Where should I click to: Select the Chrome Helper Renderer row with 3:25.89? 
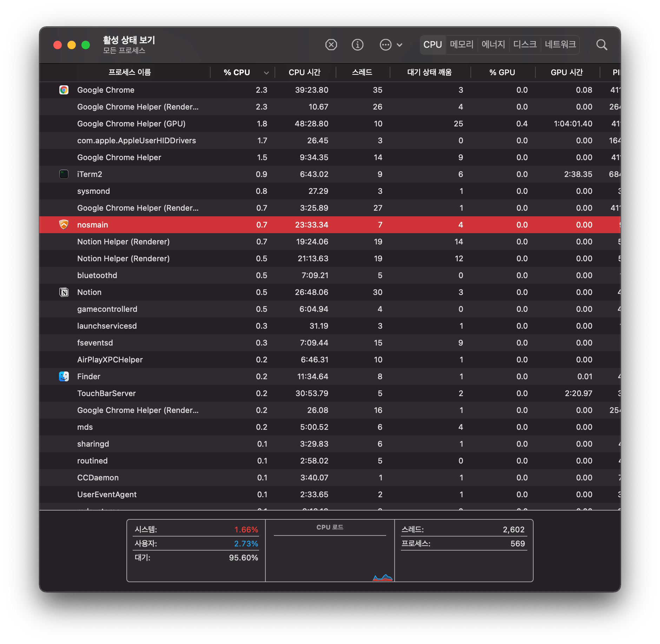(330, 208)
